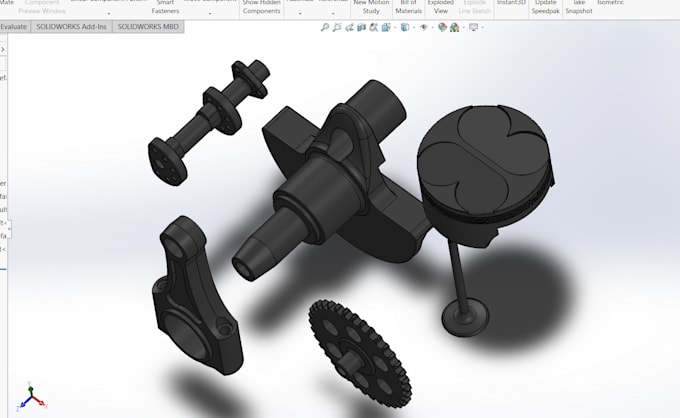
Task: Expand the Hide/Show Items dropdown arrow
Action: point(432,28)
